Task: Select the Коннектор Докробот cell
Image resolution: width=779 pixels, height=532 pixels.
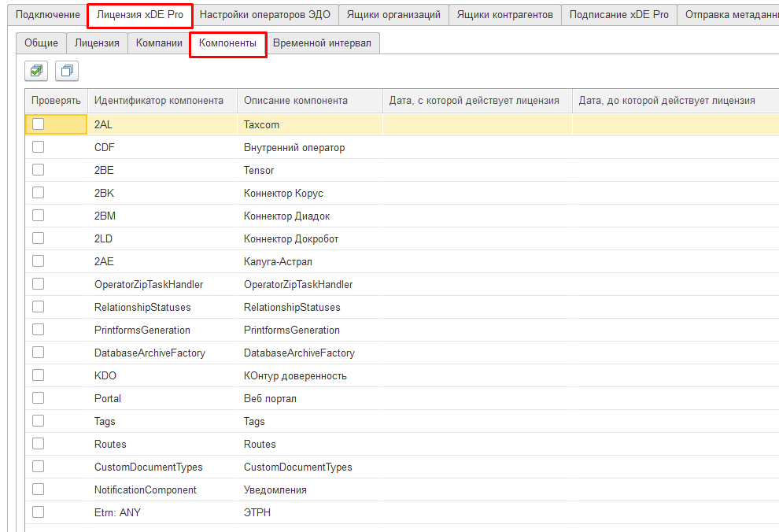Action: 310,239
